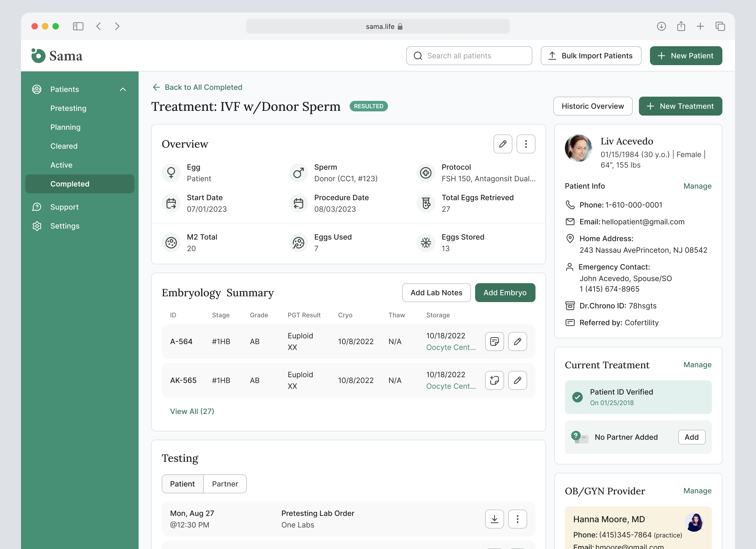The image size is (756, 549).
Task: Manage Patient Info
Action: tap(697, 186)
